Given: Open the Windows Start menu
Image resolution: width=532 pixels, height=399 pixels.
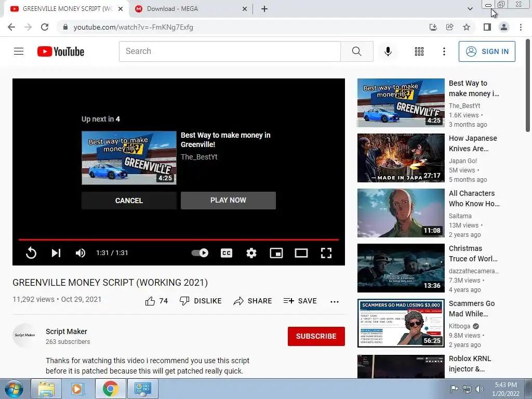Looking at the screenshot, I should click(x=14, y=389).
